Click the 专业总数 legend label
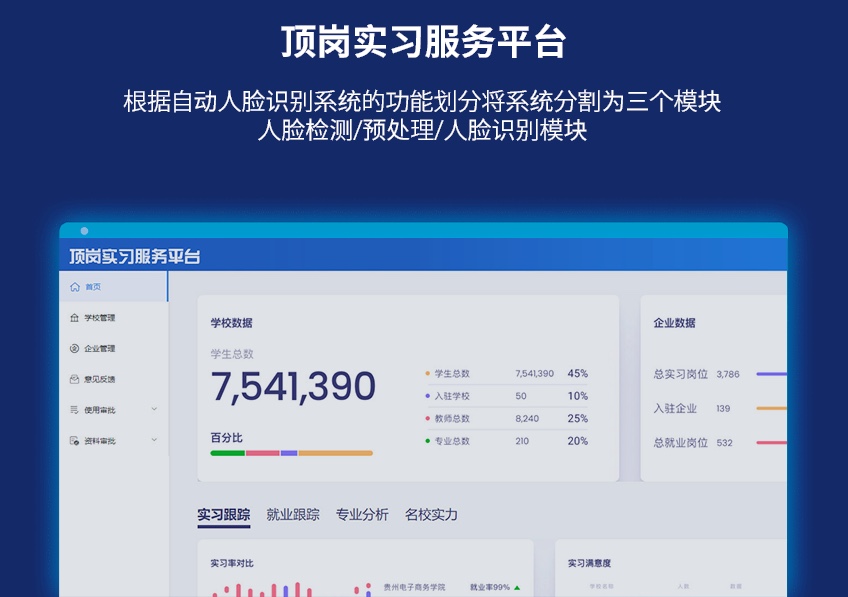Screen dimensions: 848x597 452,441
